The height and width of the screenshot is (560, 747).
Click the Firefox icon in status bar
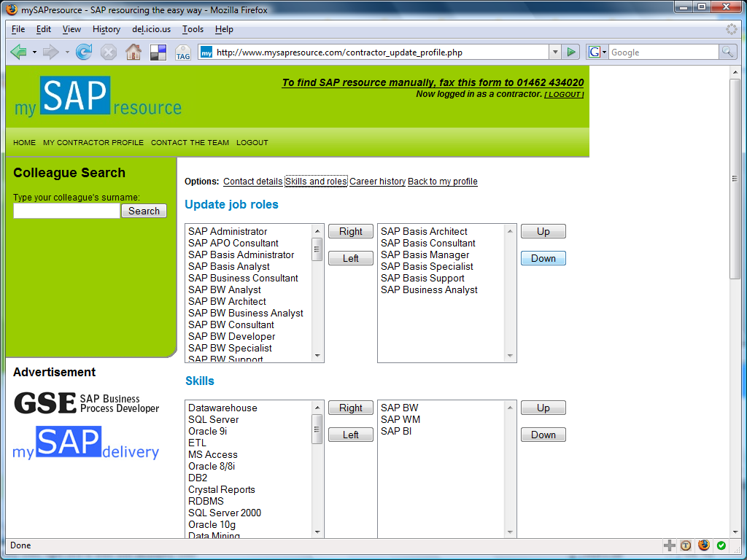tap(704, 545)
